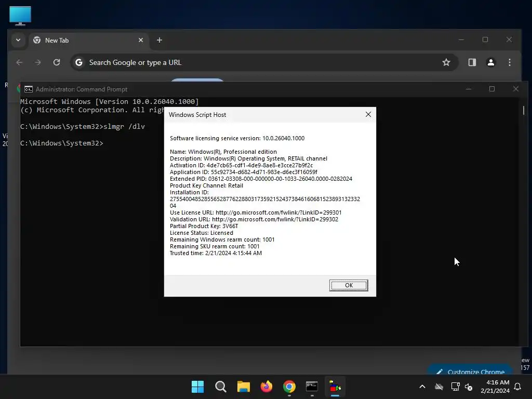Open Chrome's tab search dropdown arrow
The image size is (532, 399).
18,40
